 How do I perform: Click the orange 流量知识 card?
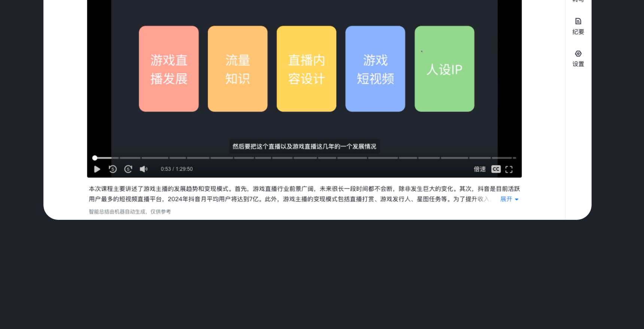click(x=238, y=69)
